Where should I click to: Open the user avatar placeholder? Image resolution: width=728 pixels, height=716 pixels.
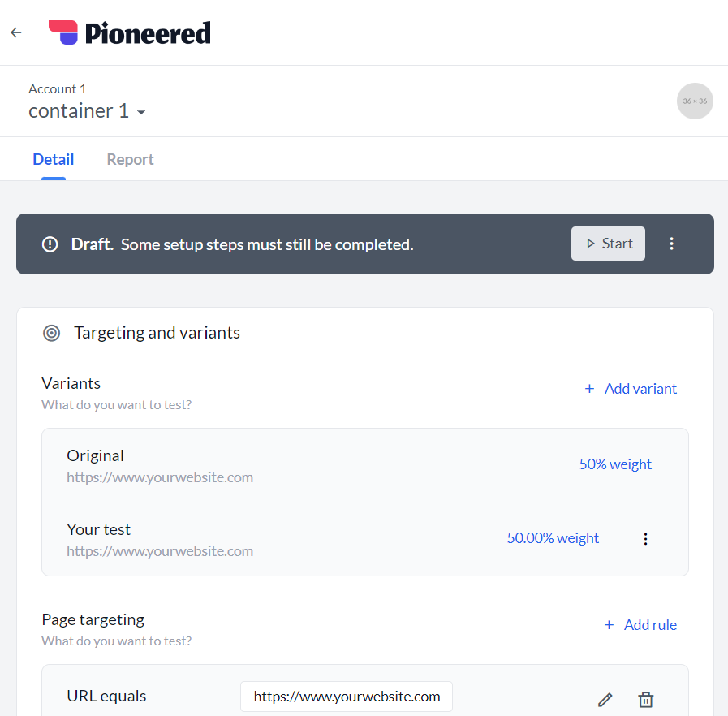coord(695,101)
